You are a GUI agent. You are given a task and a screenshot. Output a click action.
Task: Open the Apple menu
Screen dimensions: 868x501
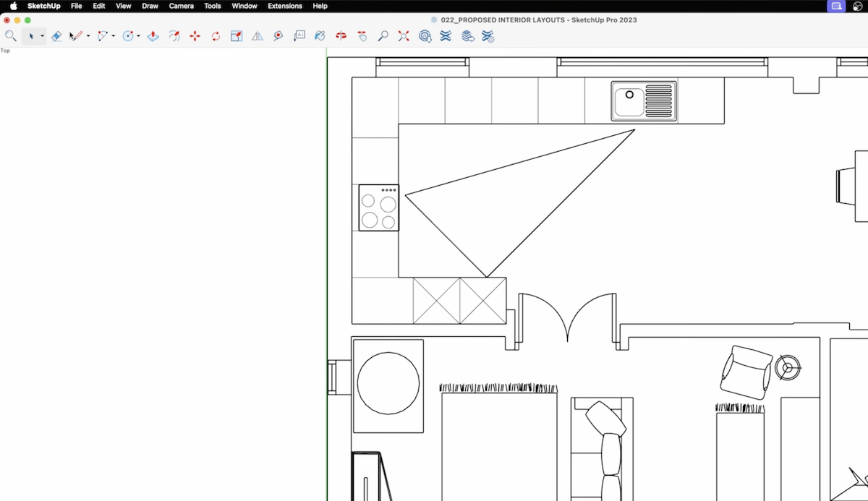pos(13,6)
